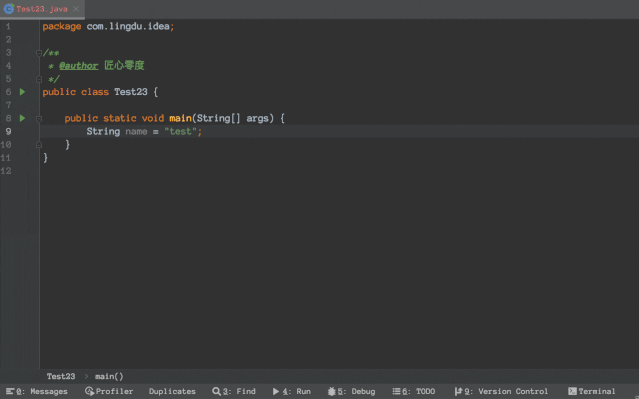Run main method via gutter arrow on line 8
639x399 pixels.
point(22,118)
